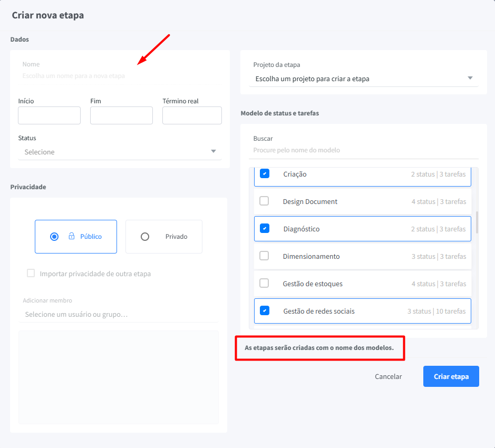This screenshot has width=495, height=448.
Task: Select the Privado radio button
Action: click(145, 237)
